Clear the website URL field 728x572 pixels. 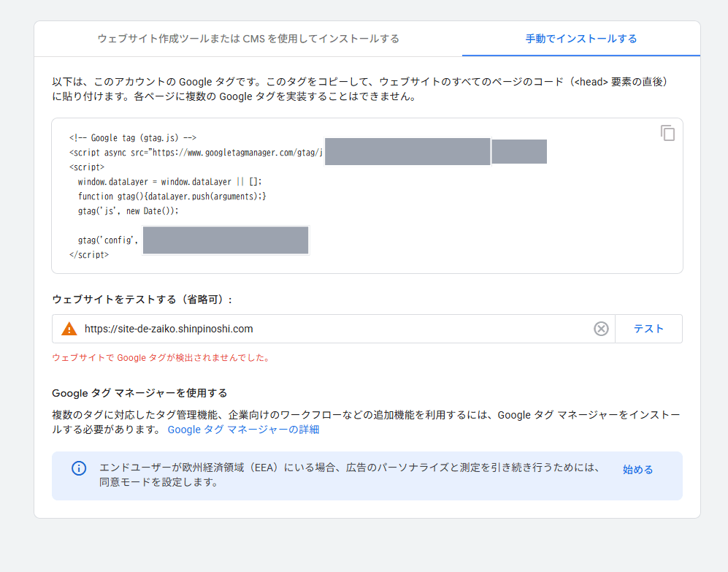601,329
